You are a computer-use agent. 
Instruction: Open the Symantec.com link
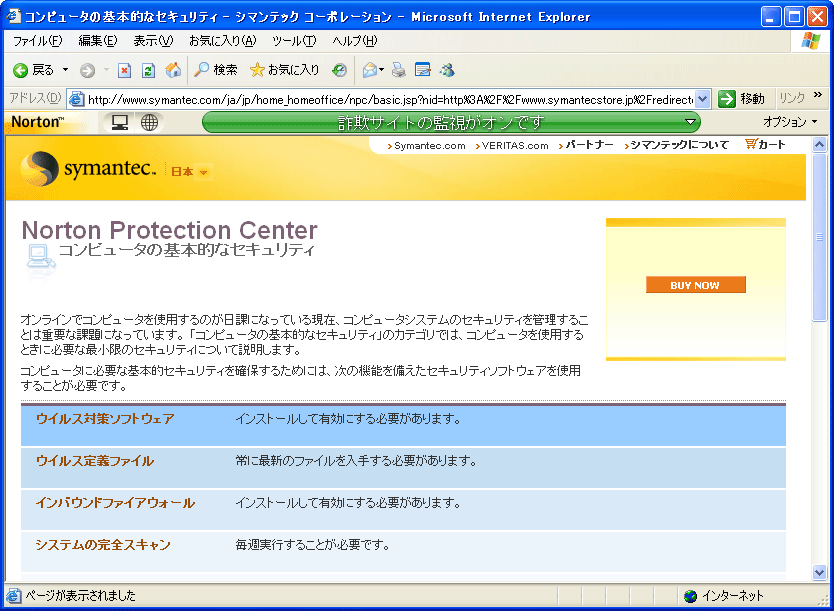[429, 146]
